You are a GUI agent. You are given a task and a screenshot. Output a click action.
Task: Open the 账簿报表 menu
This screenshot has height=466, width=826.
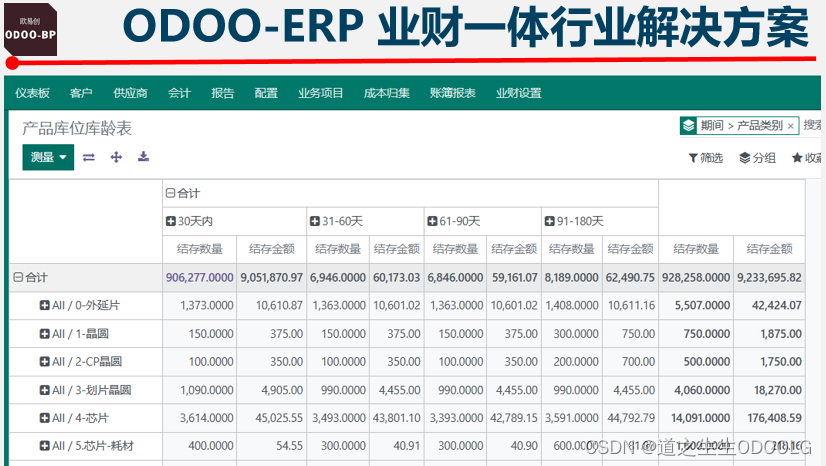pyautogui.click(x=453, y=93)
